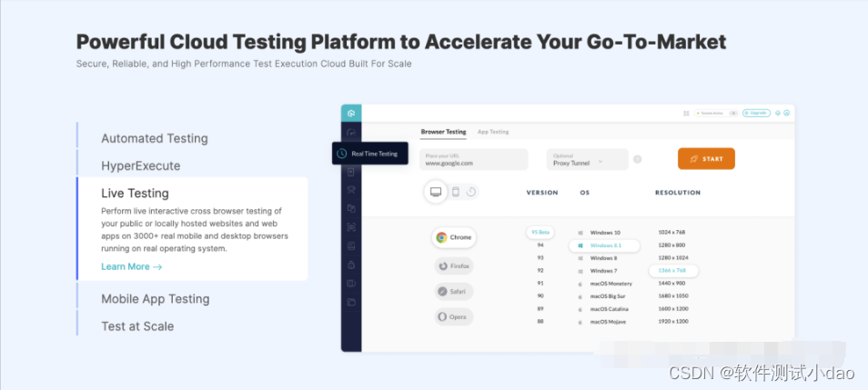The width and height of the screenshot is (868, 390).
Task: Choose the Firefox browser
Action: tap(454, 266)
